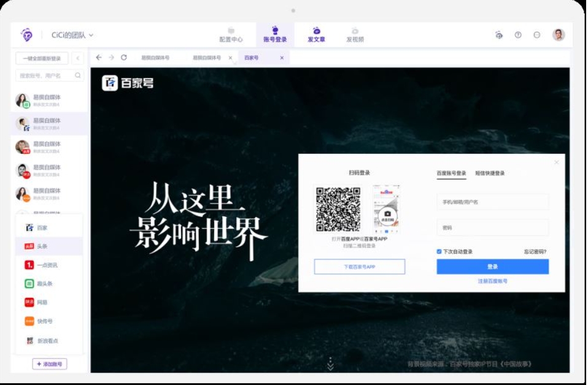Open the message bubble icon in header
This screenshot has height=385, width=588.
point(537,35)
